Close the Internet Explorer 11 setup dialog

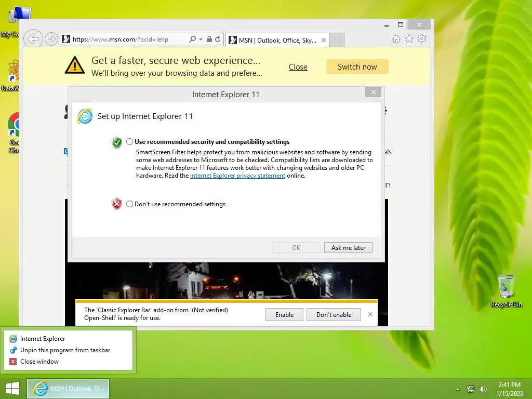click(x=373, y=92)
